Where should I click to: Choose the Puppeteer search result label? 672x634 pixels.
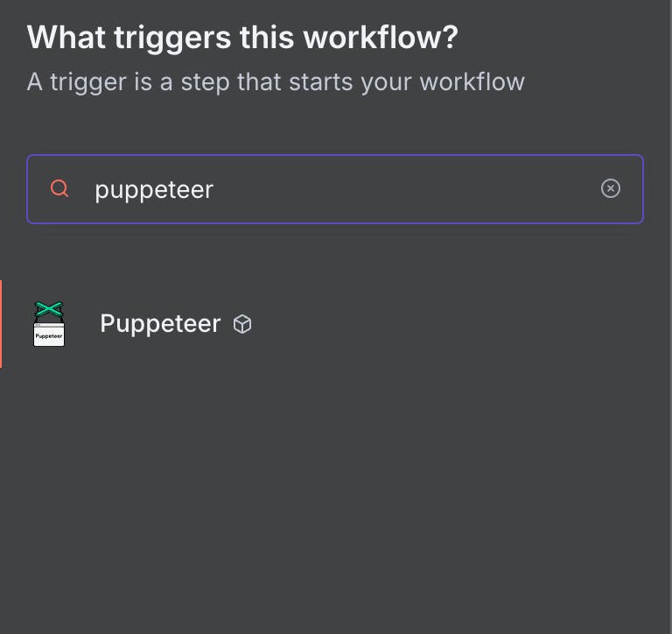(160, 323)
